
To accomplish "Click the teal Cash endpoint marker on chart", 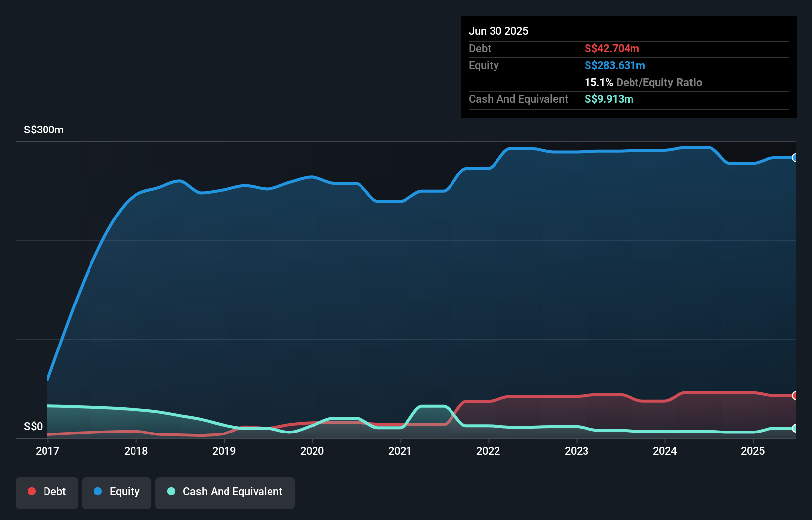I will point(795,428).
